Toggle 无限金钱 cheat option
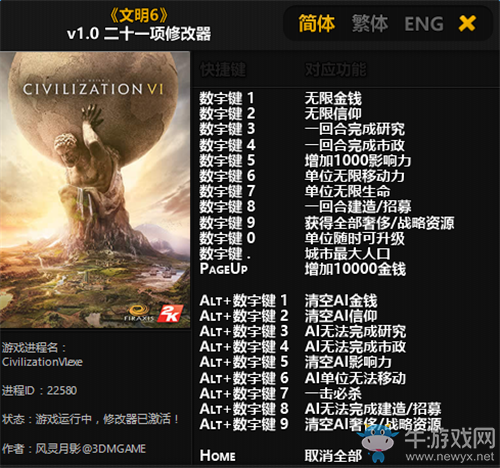The height and width of the screenshot is (468, 500). (x=333, y=99)
